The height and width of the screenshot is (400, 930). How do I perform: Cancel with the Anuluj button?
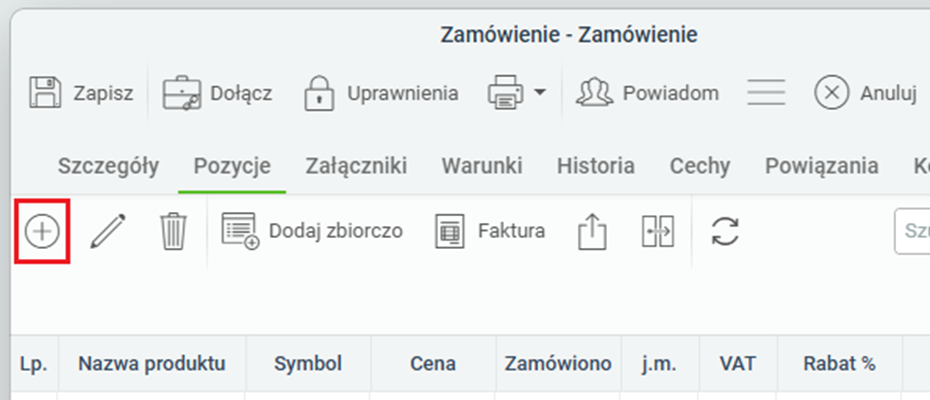pos(865,93)
